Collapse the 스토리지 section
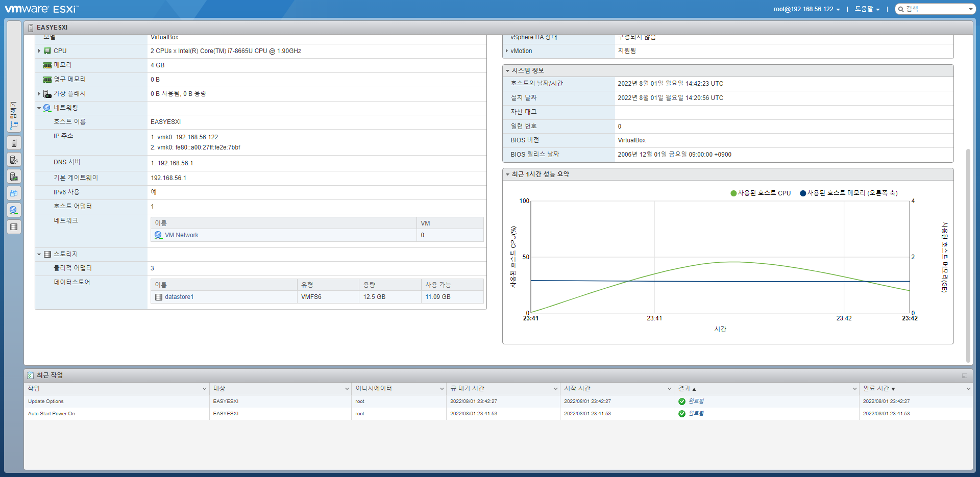The width and height of the screenshot is (980, 477). 39,254
